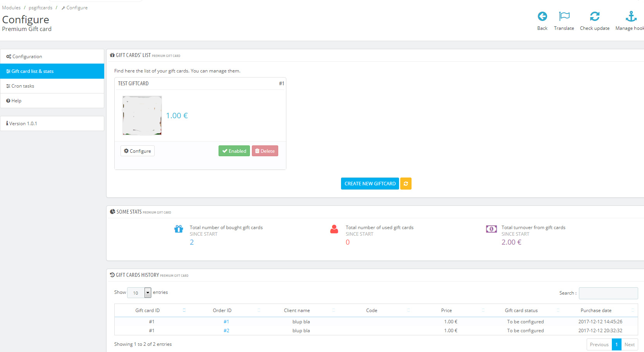This screenshot has height=352, width=644.
Task: Open the Cron tasks sidebar tab
Action: click(52, 86)
